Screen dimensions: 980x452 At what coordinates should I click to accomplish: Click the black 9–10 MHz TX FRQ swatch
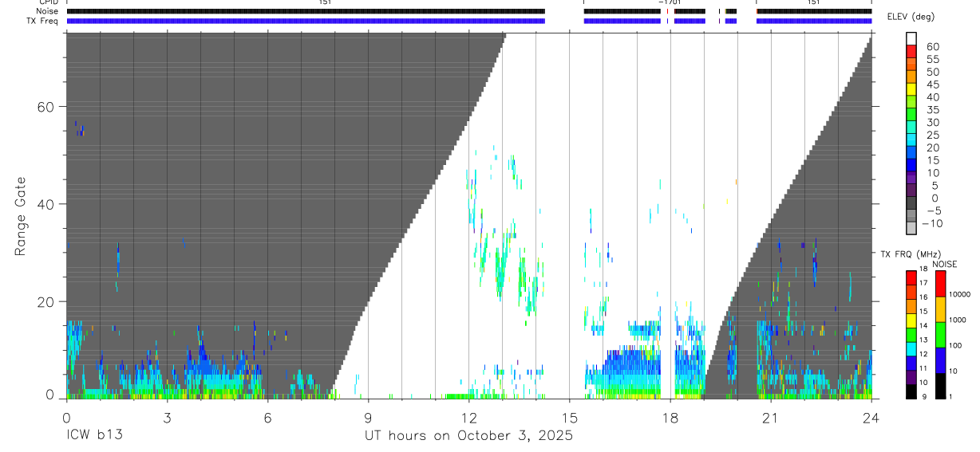[x=911, y=391]
